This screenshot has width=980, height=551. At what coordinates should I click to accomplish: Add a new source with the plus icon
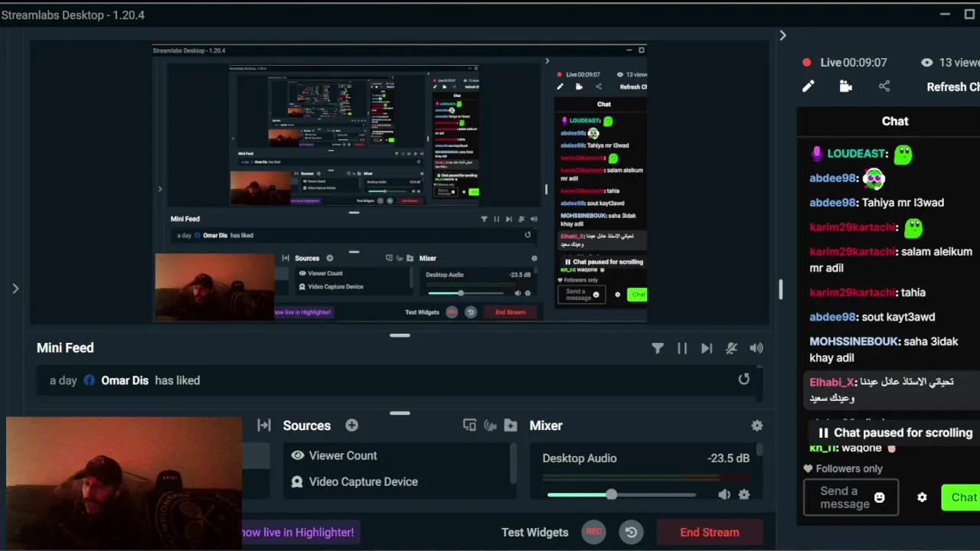tap(351, 425)
